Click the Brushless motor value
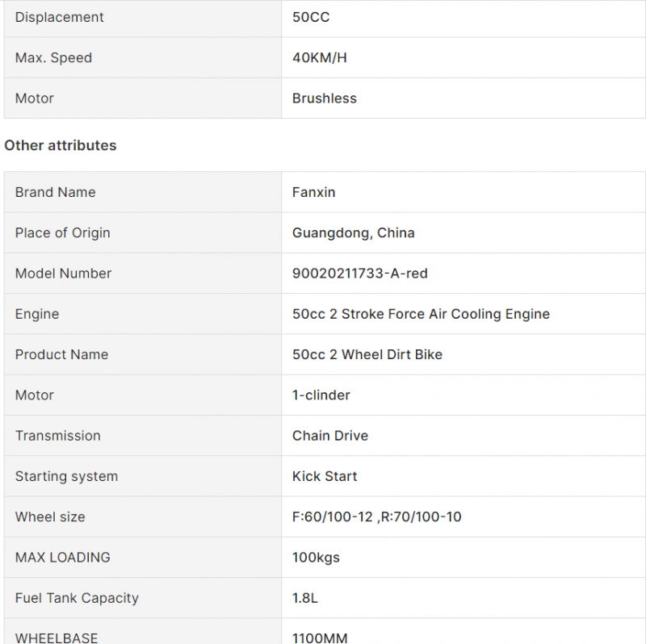This screenshot has height=644, width=646. pos(325,98)
